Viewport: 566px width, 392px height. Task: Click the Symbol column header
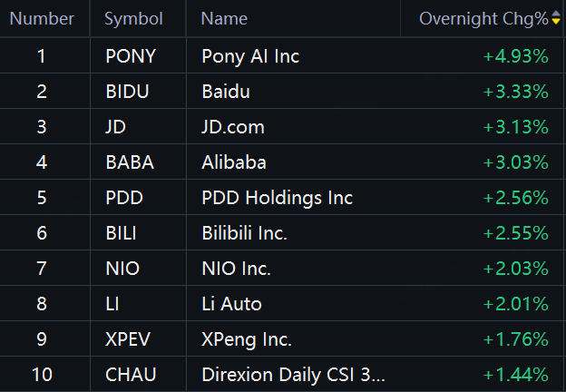coord(133,19)
